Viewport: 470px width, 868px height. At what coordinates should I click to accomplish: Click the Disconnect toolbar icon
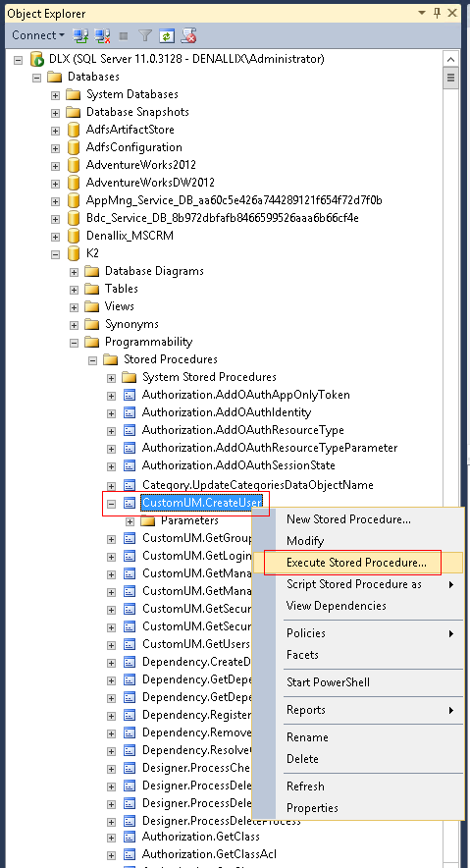click(x=102, y=35)
